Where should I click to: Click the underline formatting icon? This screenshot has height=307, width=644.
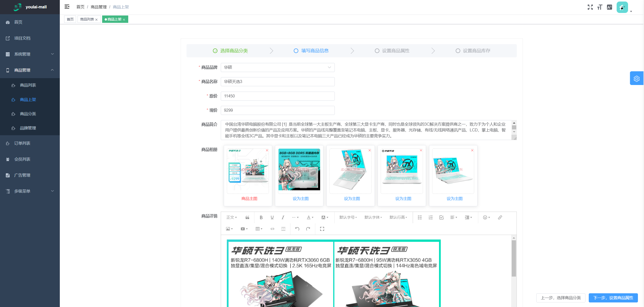272,217
